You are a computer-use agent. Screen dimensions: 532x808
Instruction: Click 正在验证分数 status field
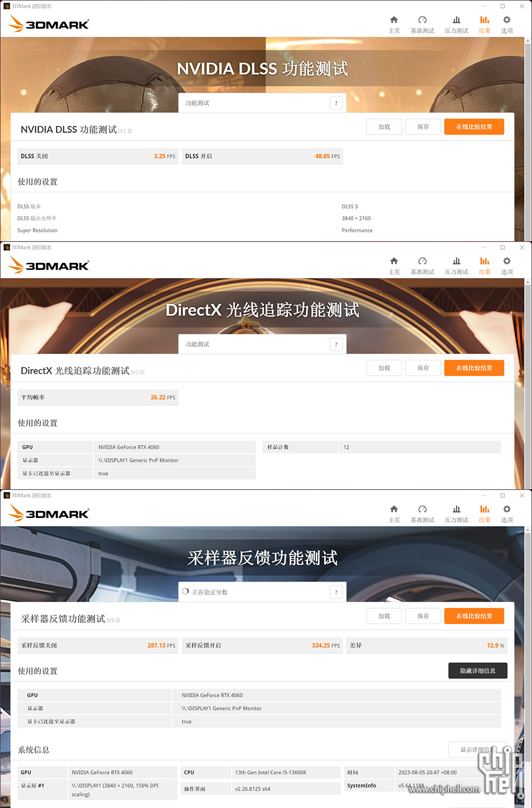click(262, 592)
